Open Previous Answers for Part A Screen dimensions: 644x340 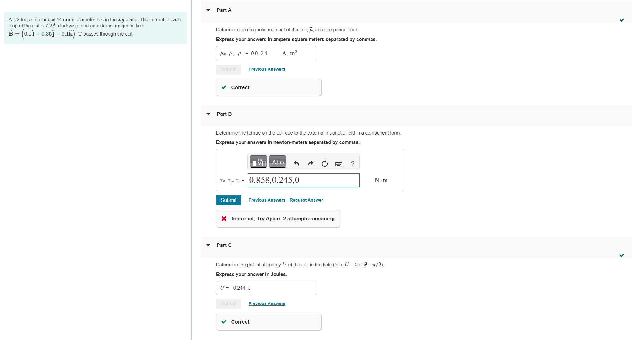coord(267,69)
